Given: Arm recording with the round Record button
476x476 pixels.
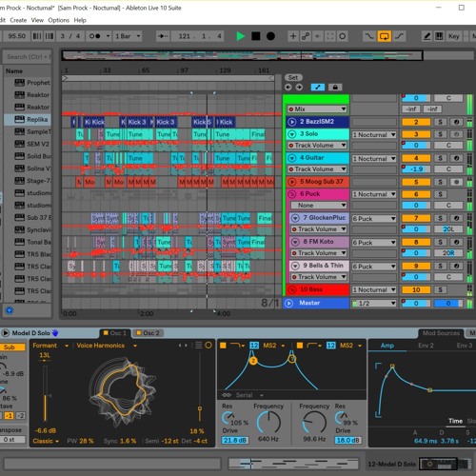Looking at the screenshot, I should (270, 36).
